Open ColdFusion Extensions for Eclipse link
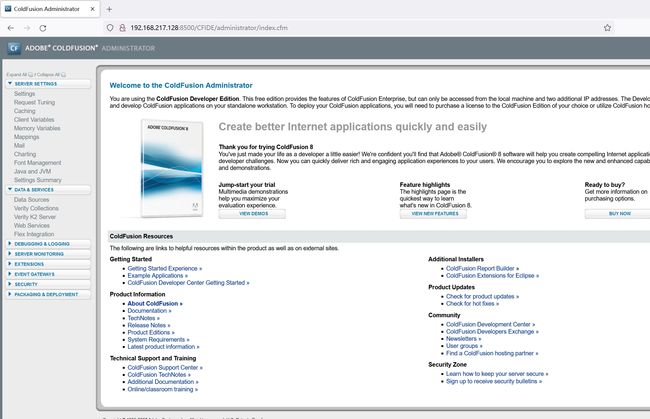Viewport: 650px width, 419px height. (x=492, y=276)
